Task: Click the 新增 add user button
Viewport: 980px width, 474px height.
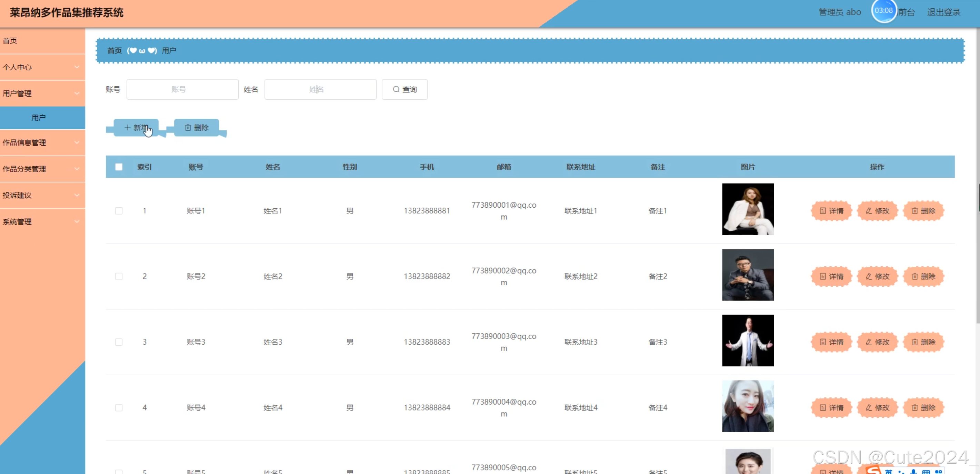Action: (136, 128)
